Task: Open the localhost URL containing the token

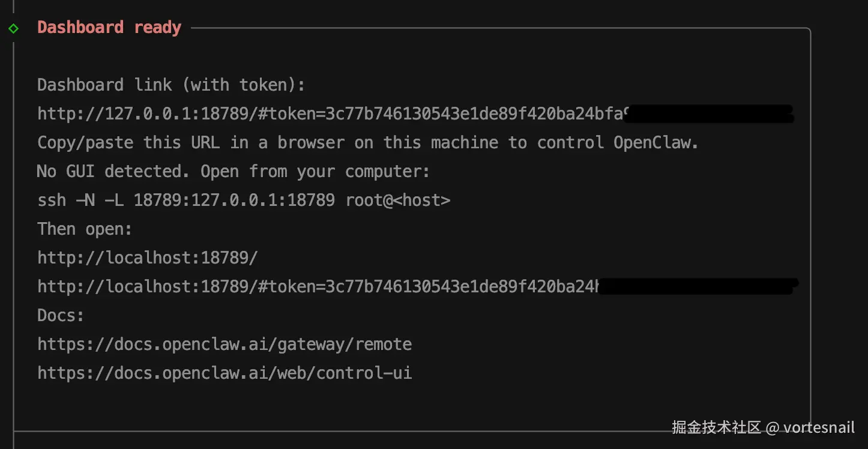Action: pos(318,286)
